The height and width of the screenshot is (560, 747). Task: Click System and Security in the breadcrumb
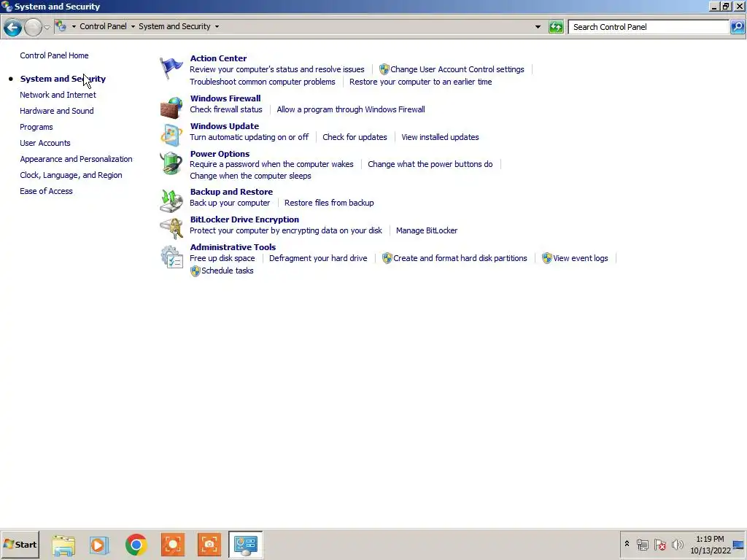pos(174,26)
